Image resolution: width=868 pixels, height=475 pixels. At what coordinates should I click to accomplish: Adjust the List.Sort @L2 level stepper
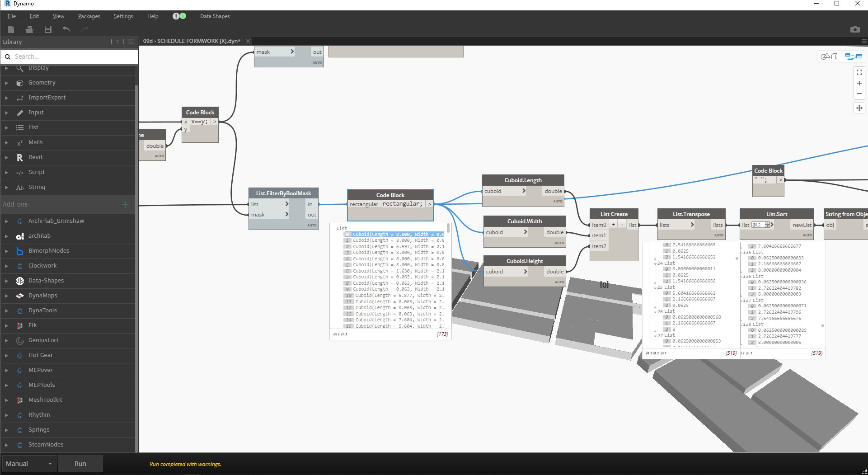point(767,225)
